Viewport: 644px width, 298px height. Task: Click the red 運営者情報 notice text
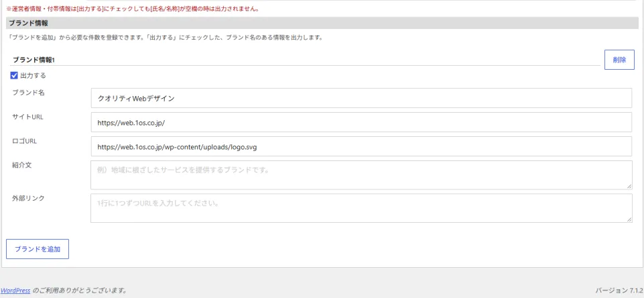(132, 9)
